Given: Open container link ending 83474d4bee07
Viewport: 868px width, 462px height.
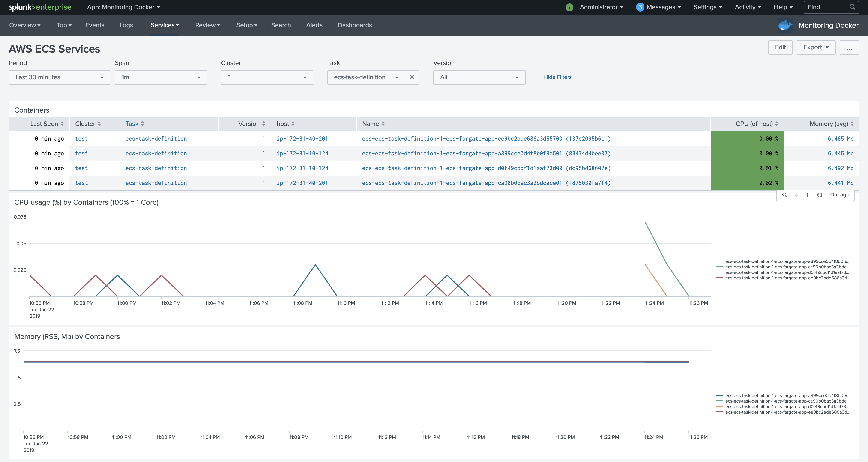Looking at the screenshot, I should (x=486, y=154).
